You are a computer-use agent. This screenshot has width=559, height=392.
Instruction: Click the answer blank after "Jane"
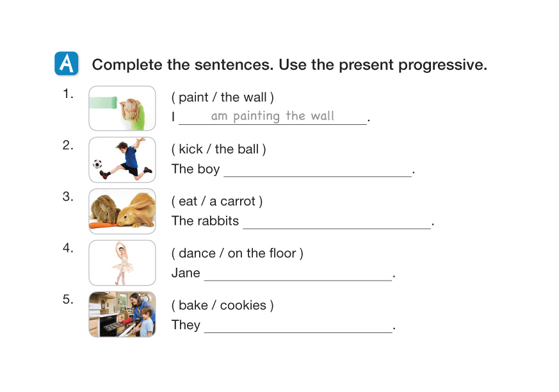coord(298,273)
